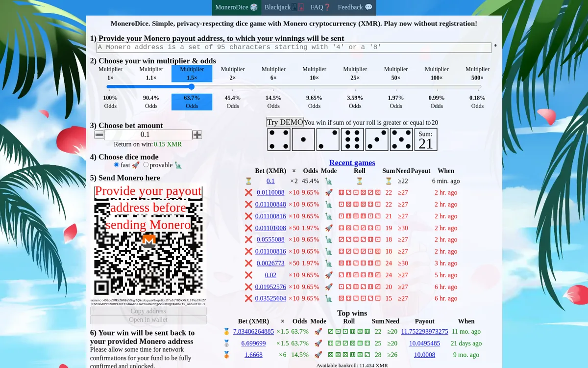Open bet 0.0026773 link
This screenshot has width=588, height=368.
pyautogui.click(x=270, y=263)
